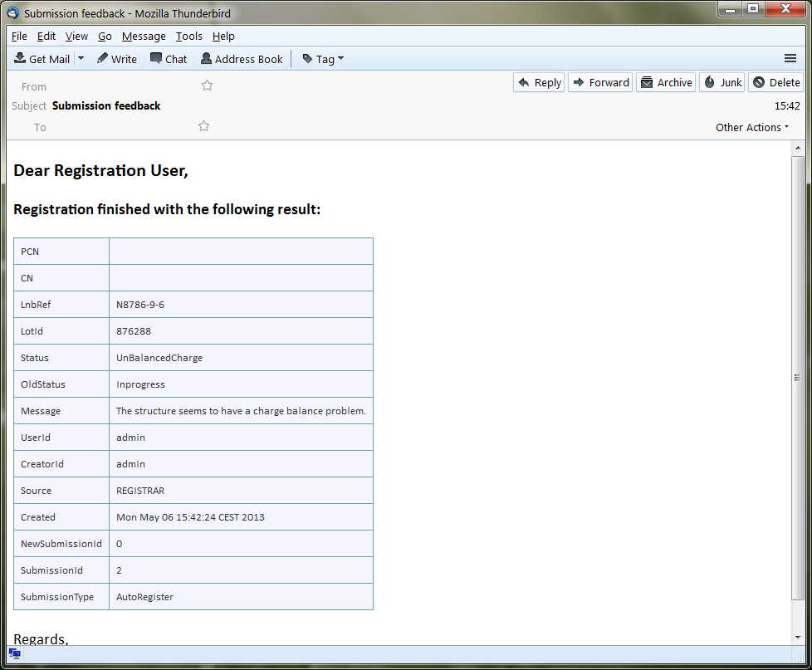The height and width of the screenshot is (670, 812).
Task: Forward this email
Action: pos(600,82)
